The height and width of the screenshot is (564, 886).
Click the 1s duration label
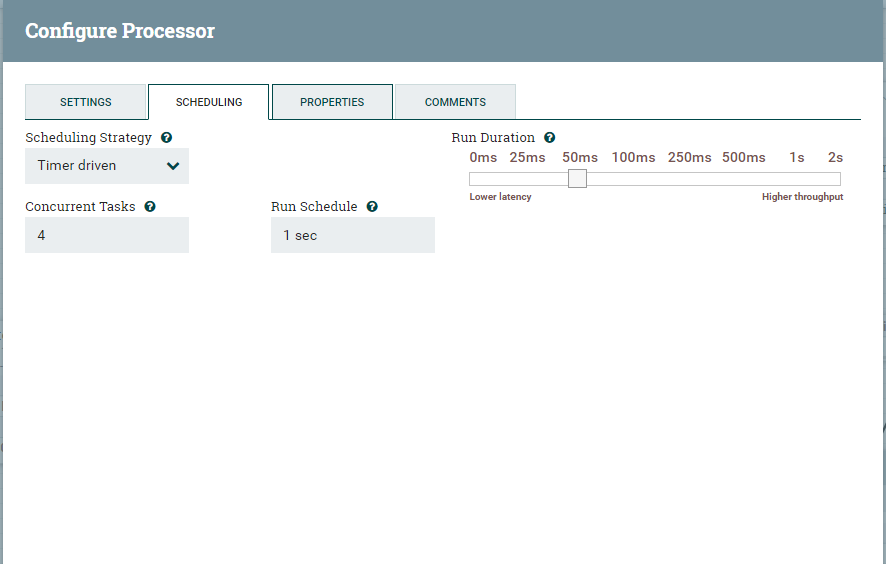coord(797,157)
